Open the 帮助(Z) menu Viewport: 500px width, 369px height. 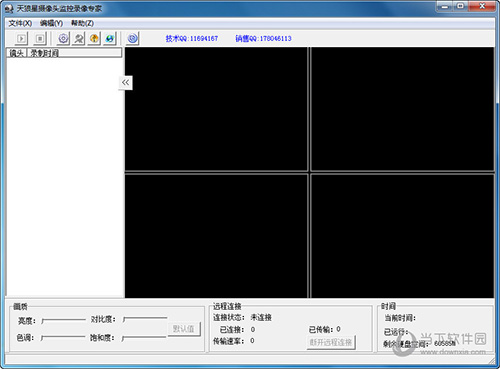pyautogui.click(x=82, y=23)
